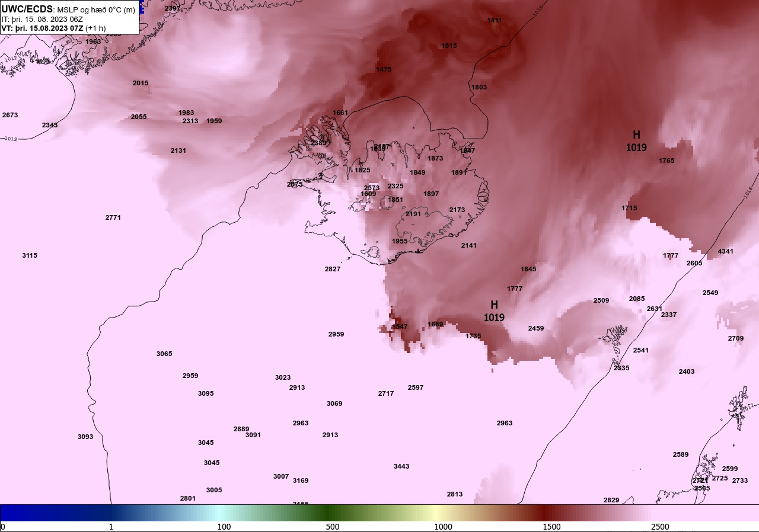Click the height value 3065
Screen dimensions: 759x532
click(x=164, y=354)
